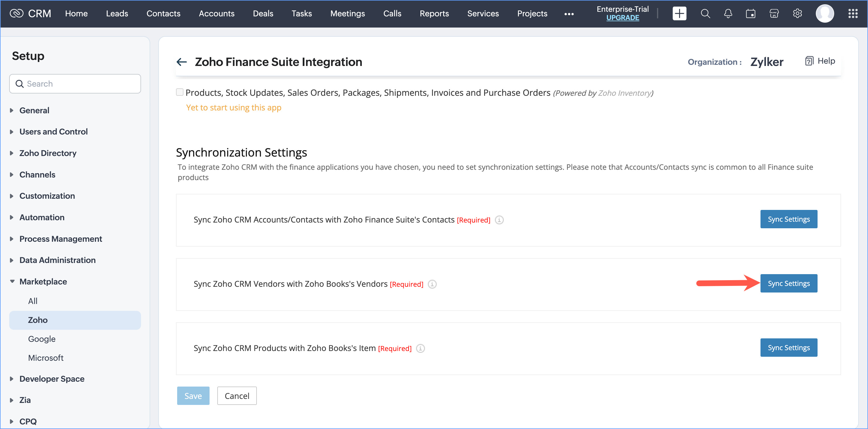Viewport: 868px width, 429px height.
Task: Click the settings gear icon
Action: (797, 13)
